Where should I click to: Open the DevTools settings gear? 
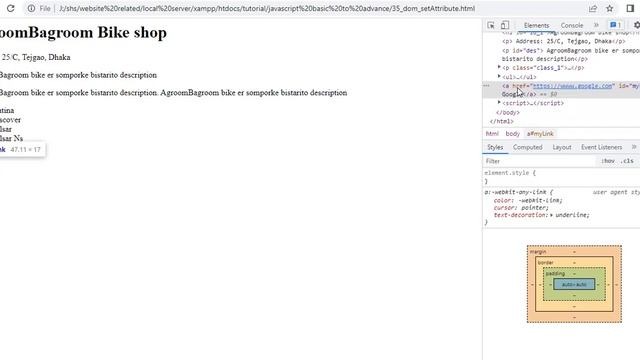pos(637,25)
